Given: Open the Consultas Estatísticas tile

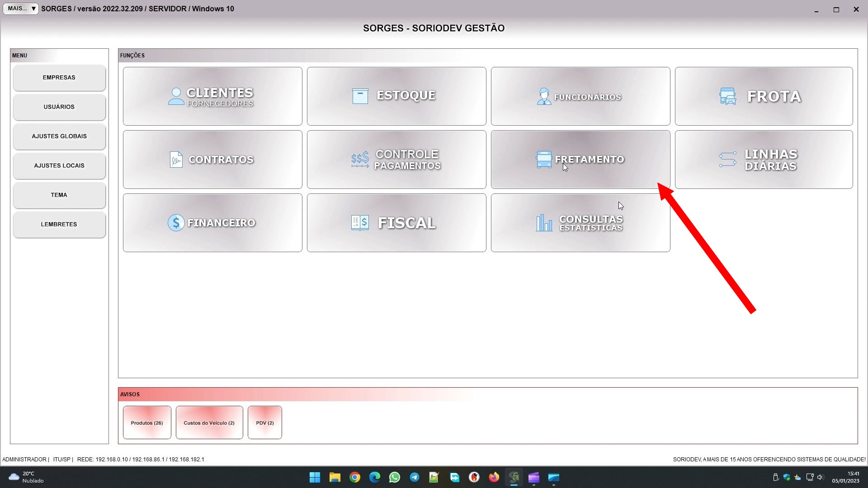Looking at the screenshot, I should tap(580, 223).
